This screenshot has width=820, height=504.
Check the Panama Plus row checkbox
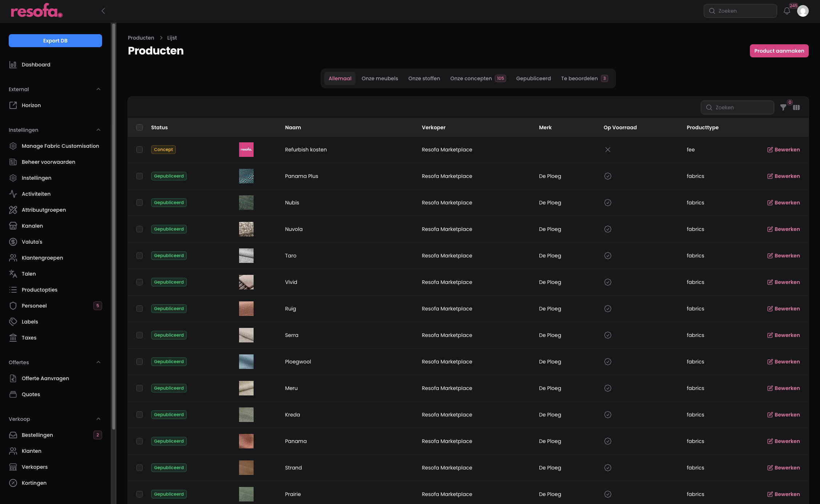(140, 176)
